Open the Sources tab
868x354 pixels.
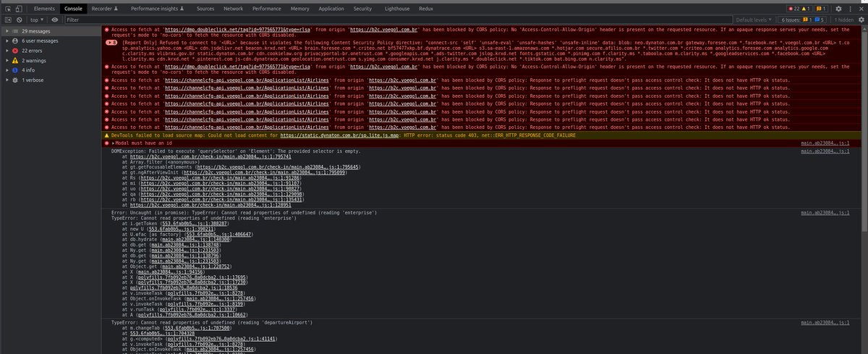205,8
